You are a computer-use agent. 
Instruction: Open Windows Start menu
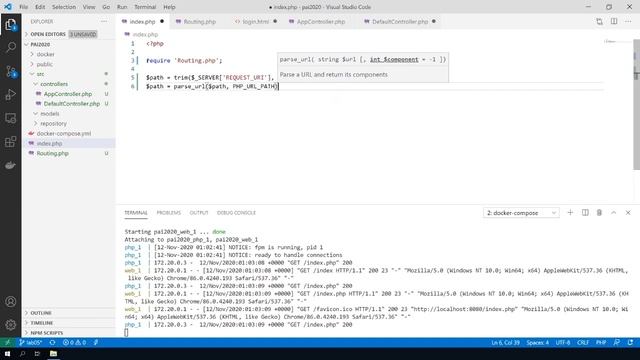click(7, 353)
